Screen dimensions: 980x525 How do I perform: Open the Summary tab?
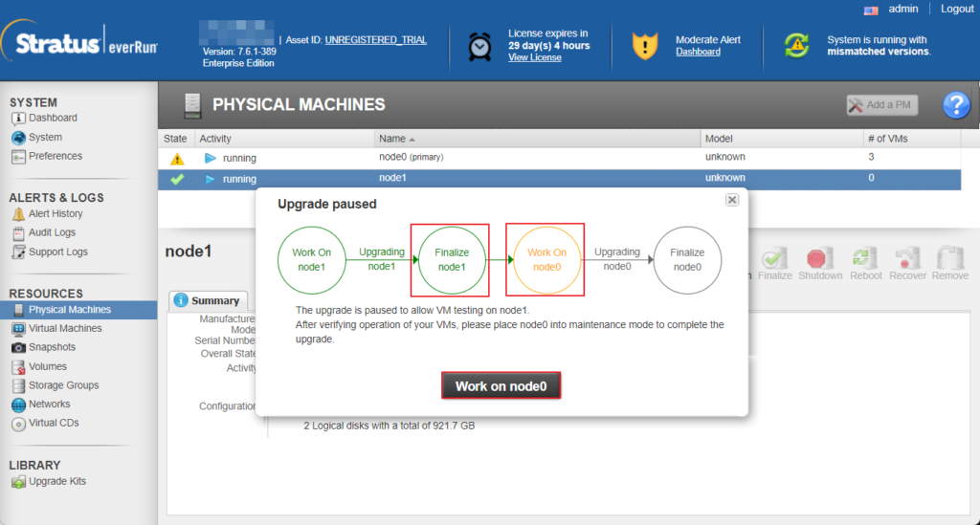tap(208, 300)
